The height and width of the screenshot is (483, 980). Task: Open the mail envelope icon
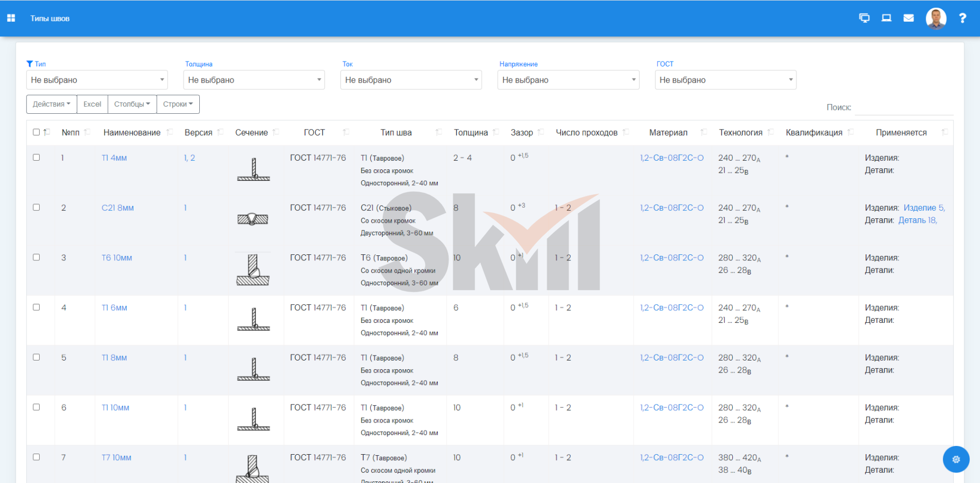tap(909, 18)
